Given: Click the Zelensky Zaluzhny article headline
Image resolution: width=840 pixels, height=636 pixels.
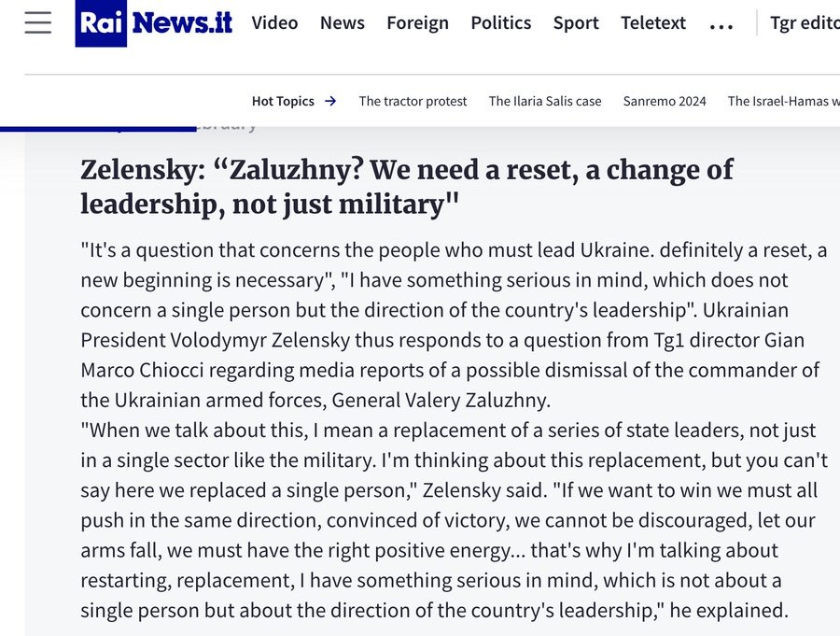Looking at the screenshot, I should tap(407, 186).
